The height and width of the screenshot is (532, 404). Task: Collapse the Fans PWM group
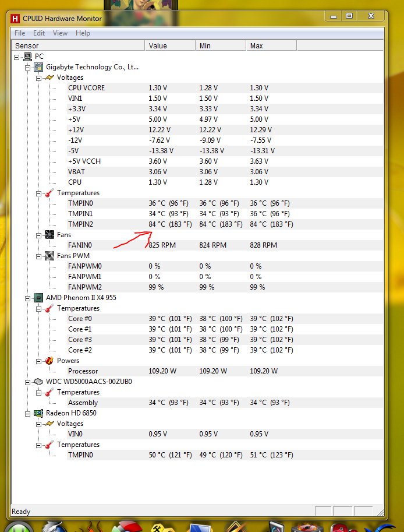click(38, 256)
